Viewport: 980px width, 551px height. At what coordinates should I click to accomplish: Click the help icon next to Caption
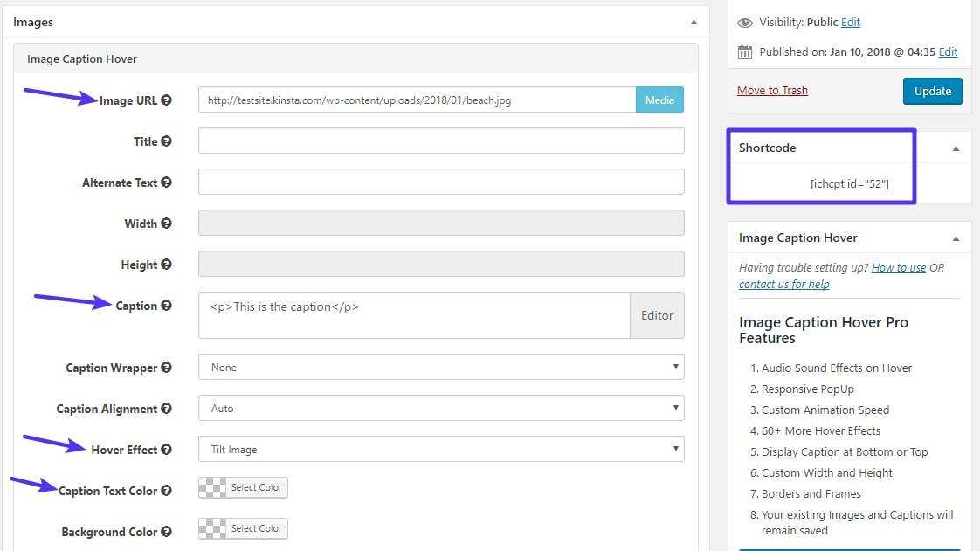[x=166, y=306]
